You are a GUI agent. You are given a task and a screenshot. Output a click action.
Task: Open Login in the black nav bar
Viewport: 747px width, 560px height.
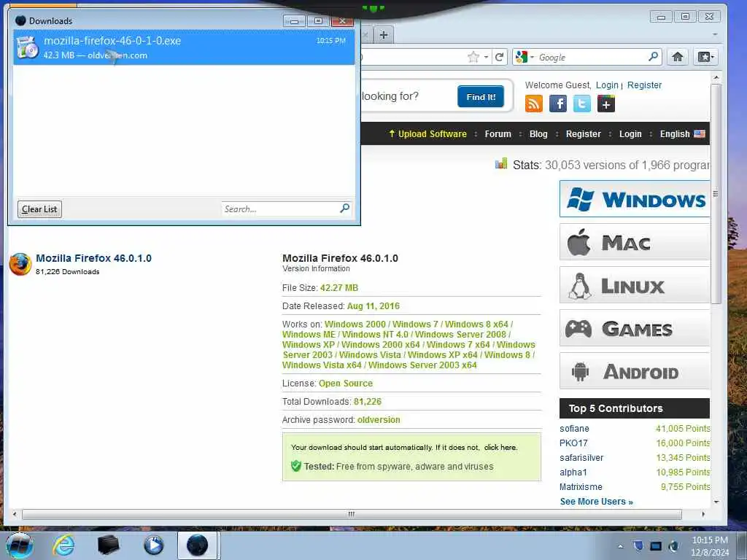click(x=630, y=134)
